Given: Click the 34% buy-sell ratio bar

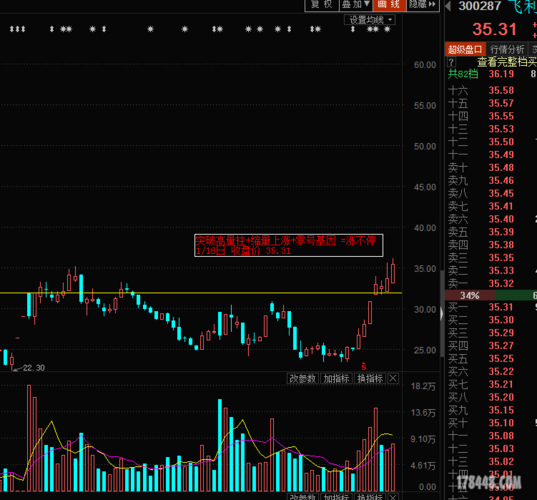Looking at the screenshot, I should 470,295.
